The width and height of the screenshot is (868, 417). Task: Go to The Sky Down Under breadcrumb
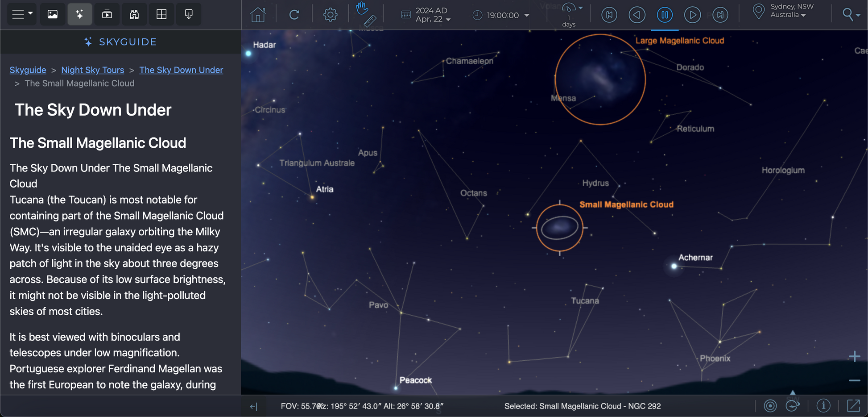pos(181,70)
